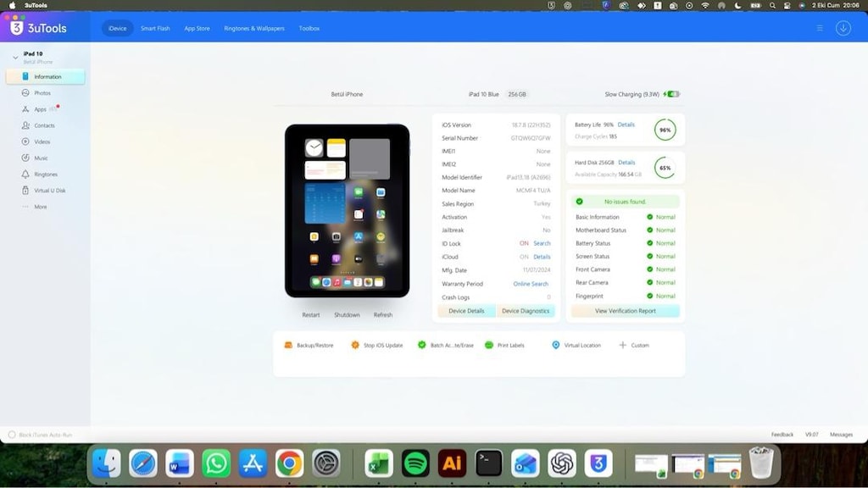Click Normal status for Motherboard Status
This screenshot has height=488, width=868.
[661, 230]
